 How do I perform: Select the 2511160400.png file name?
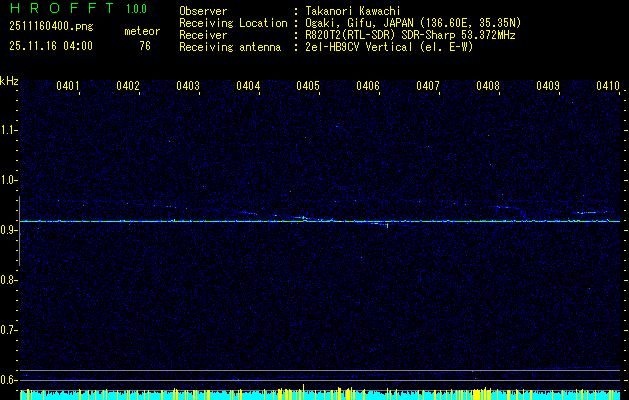click(x=50, y=27)
